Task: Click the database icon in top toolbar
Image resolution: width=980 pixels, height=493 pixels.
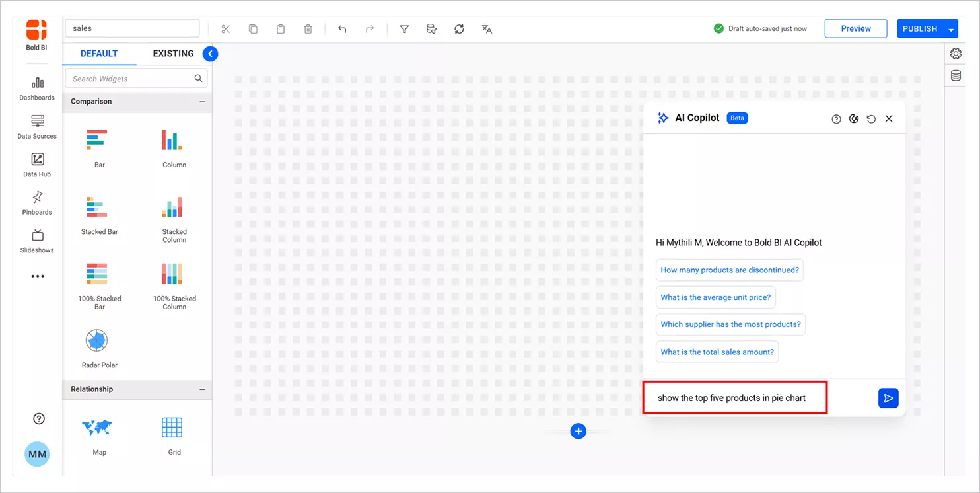Action: (x=431, y=29)
